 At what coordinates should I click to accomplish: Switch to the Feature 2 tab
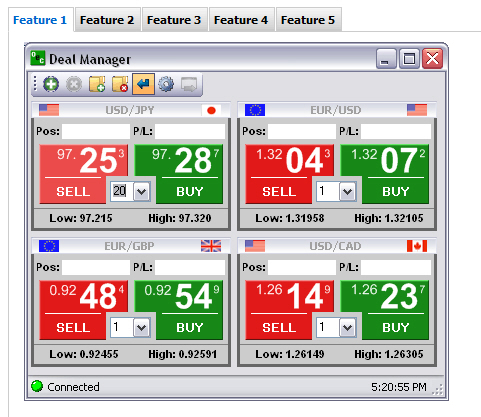(x=107, y=20)
